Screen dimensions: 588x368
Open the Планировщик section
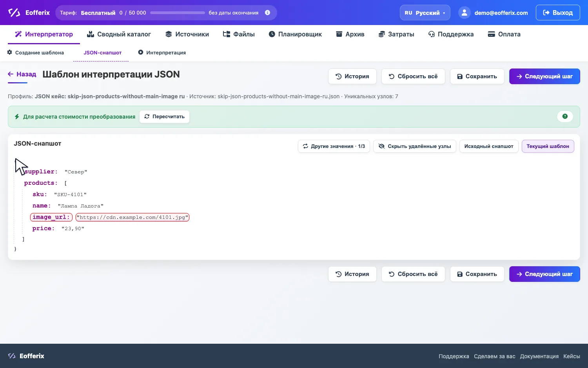tap(295, 34)
